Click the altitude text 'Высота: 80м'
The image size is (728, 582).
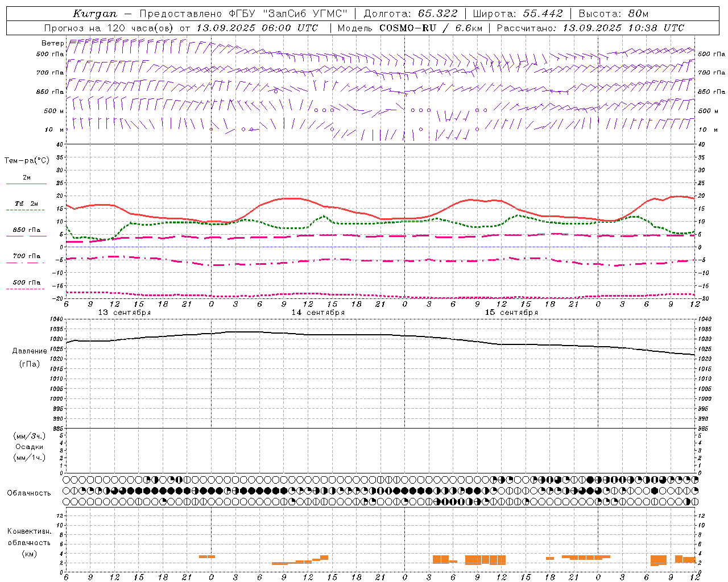[613, 14]
